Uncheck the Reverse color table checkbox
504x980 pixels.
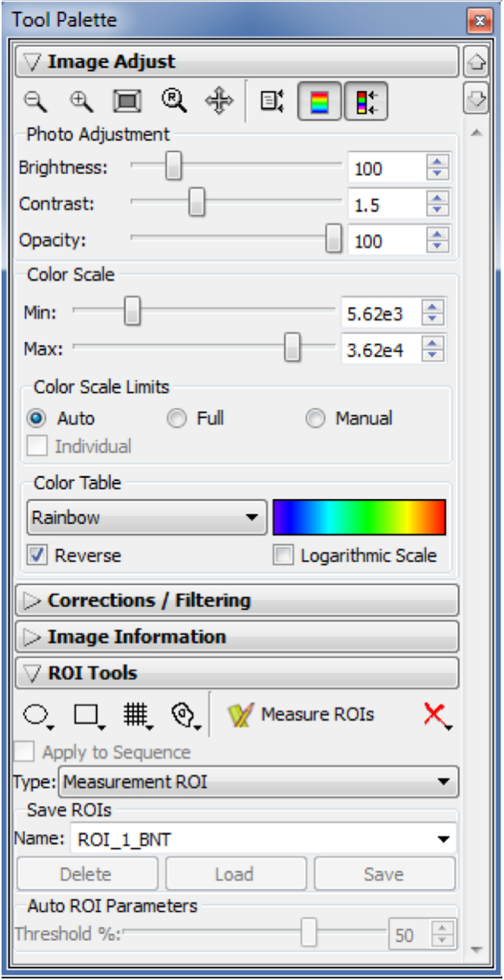tap(38, 555)
